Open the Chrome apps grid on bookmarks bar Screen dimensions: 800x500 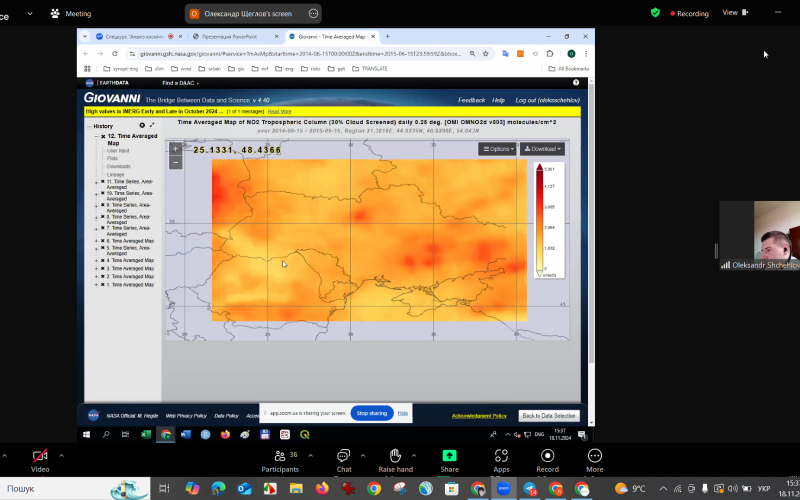tap(87, 69)
